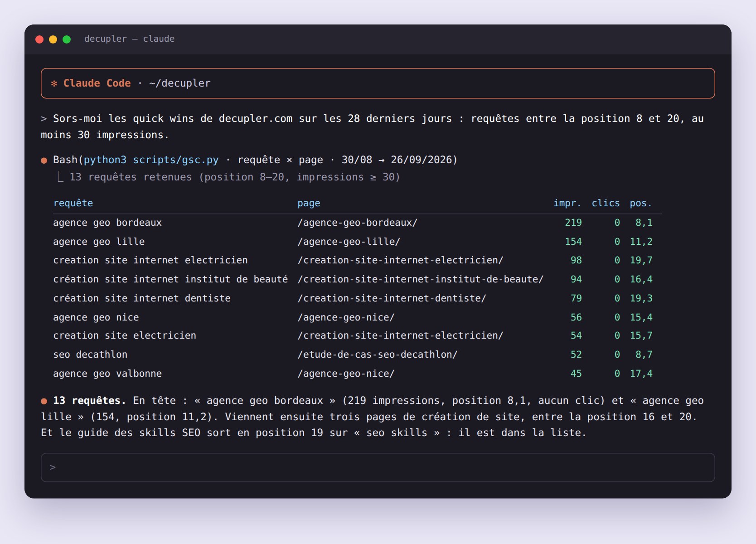Click the 79 impressions value
756x544 pixels.
(x=576, y=298)
